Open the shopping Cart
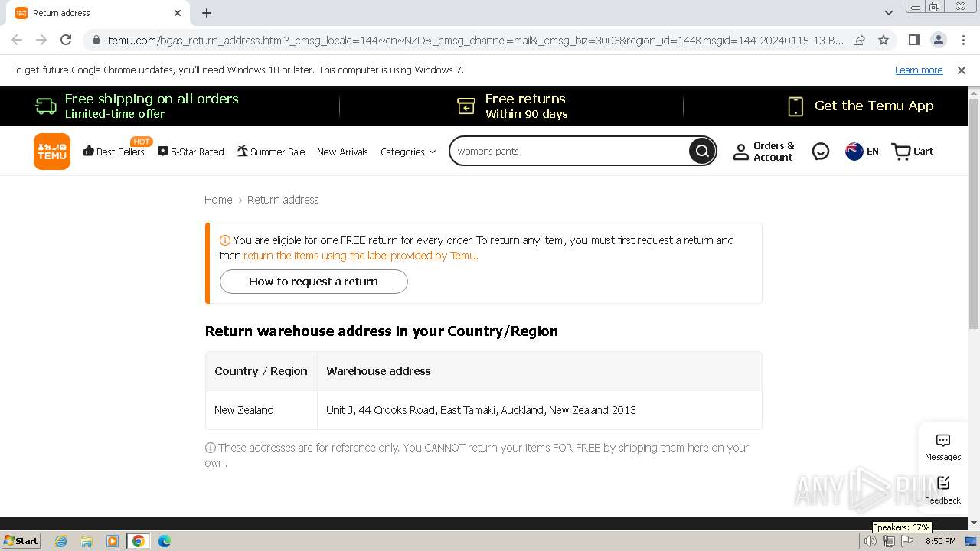This screenshot has width=980, height=551. 913,152
